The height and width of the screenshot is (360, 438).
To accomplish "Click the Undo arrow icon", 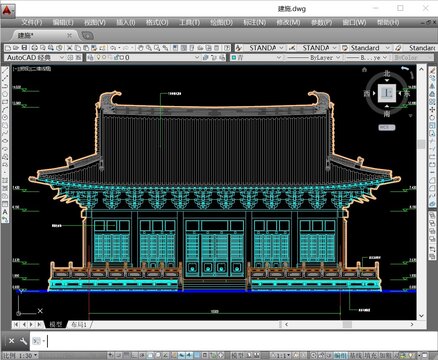I will (113, 48).
